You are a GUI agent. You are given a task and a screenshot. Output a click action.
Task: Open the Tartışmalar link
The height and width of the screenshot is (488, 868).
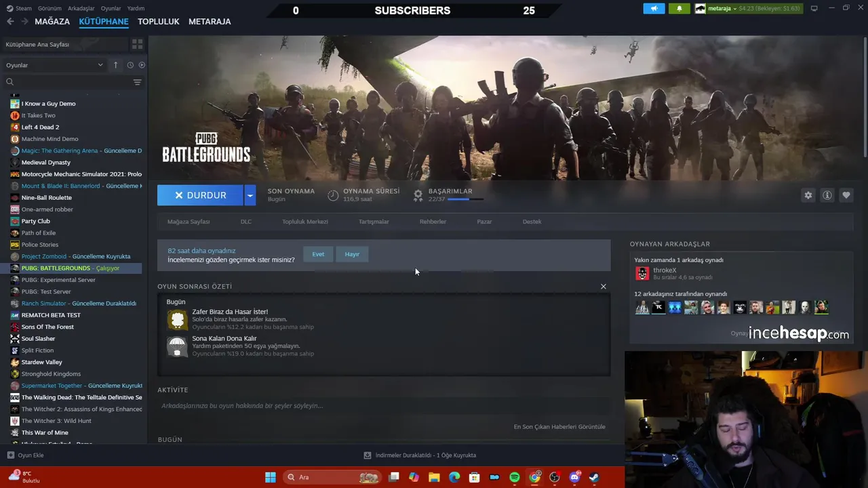point(374,222)
